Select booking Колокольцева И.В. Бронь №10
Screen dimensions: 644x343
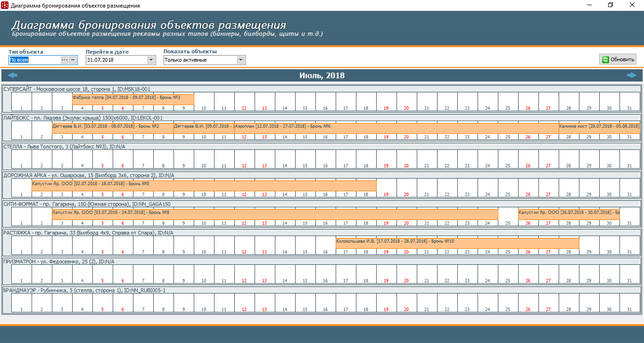pyautogui.click(x=457, y=243)
